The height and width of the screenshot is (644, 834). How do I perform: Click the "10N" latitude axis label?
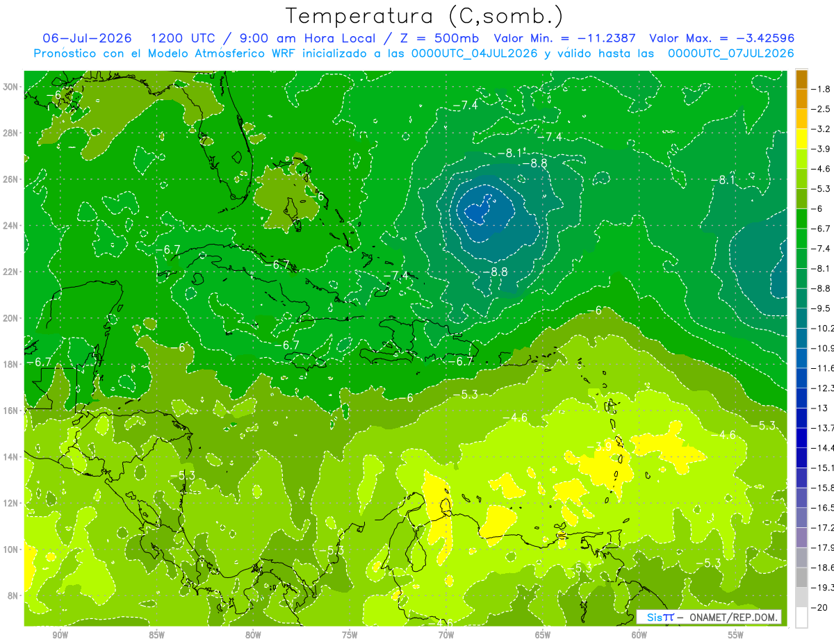[12, 550]
